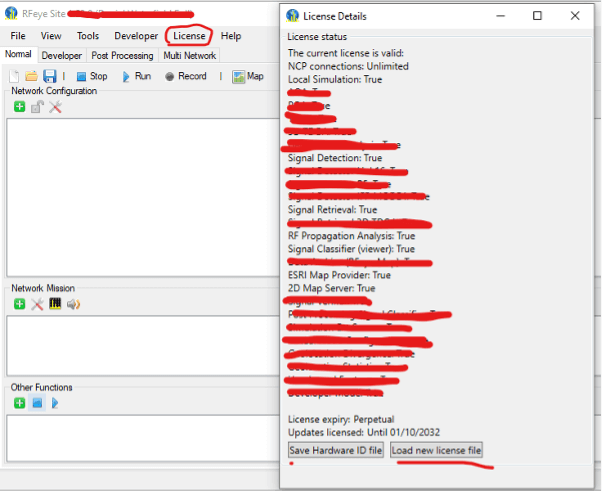This screenshot has width=602, height=492.
Task: Stop the current operation
Action: (x=92, y=76)
